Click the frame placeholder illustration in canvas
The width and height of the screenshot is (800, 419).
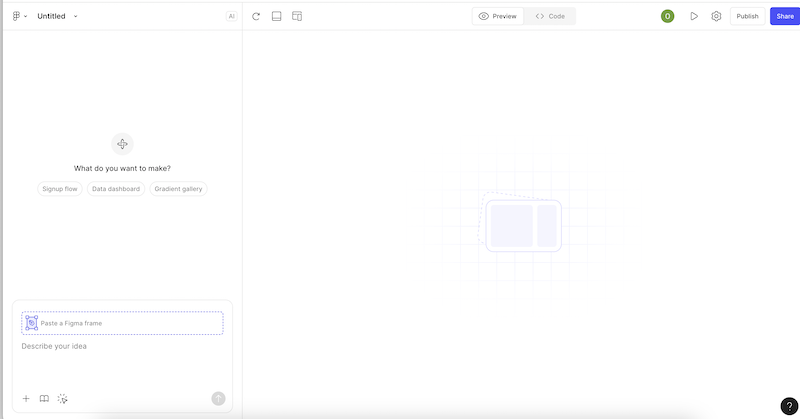523,225
